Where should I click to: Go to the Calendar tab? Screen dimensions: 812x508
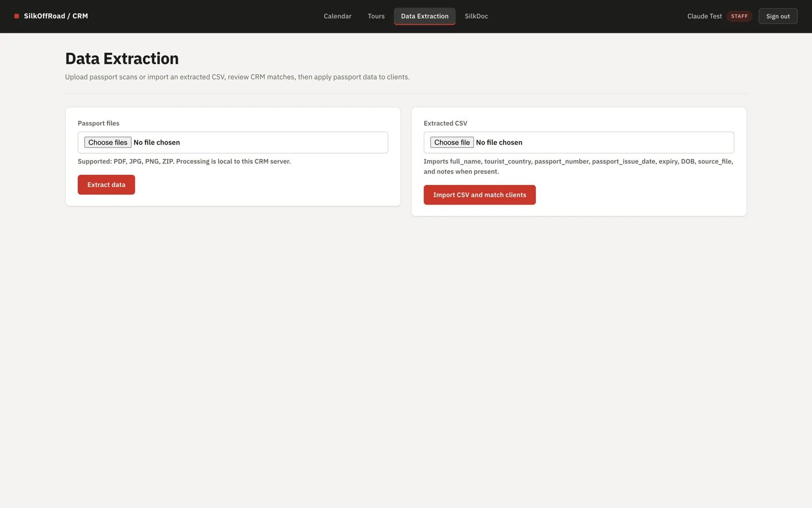click(337, 16)
